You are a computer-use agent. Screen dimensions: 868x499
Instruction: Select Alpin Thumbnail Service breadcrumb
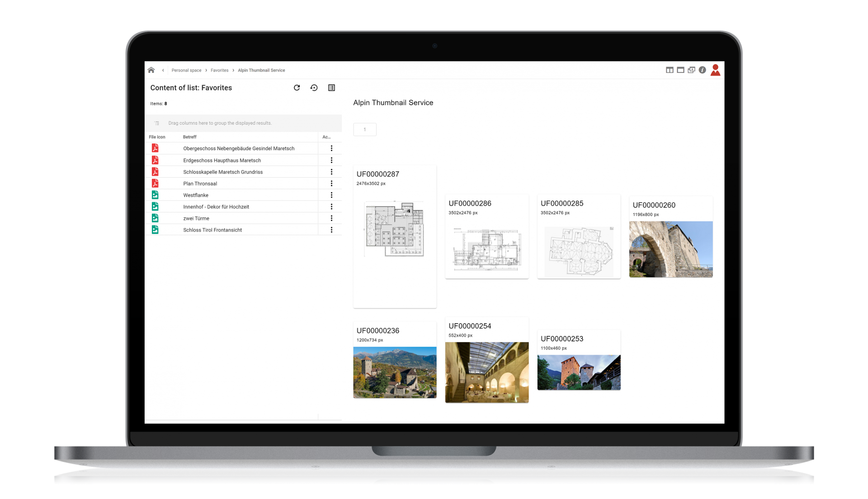pyautogui.click(x=261, y=71)
